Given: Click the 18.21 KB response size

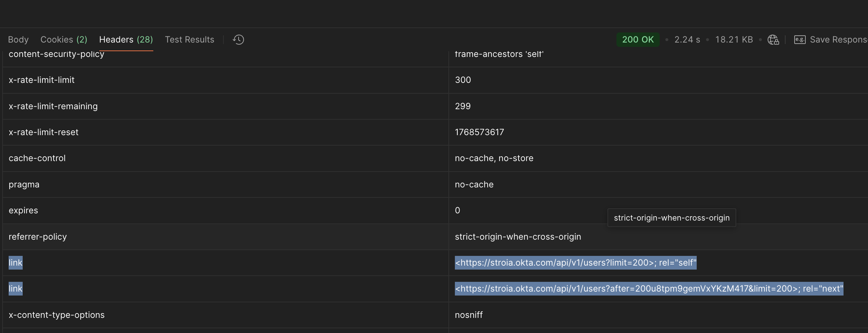Looking at the screenshot, I should pyautogui.click(x=734, y=40).
